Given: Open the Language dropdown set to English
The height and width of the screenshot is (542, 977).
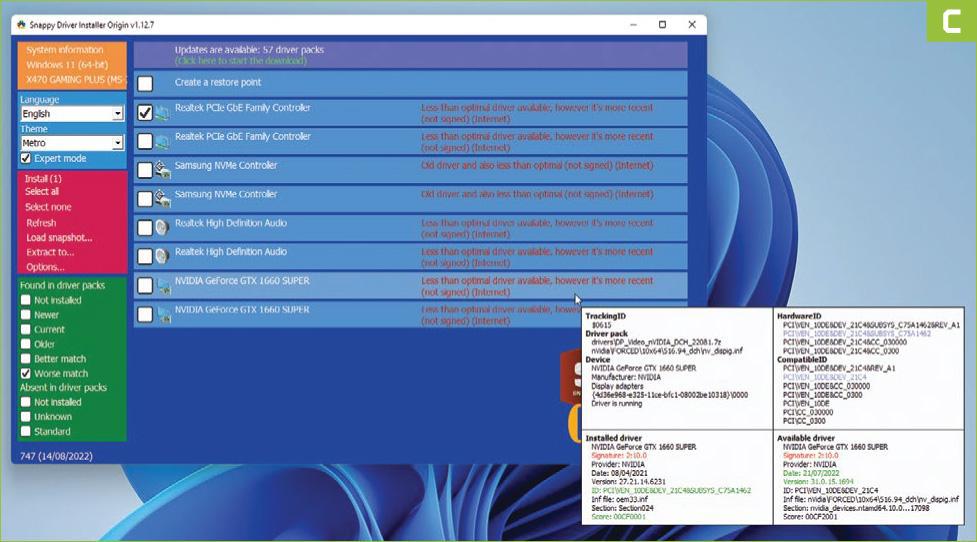Looking at the screenshot, I should (72, 113).
